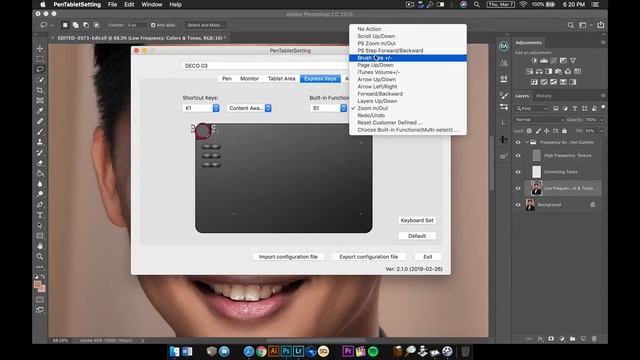Hide the Background layer
640x360 pixels.
[518, 204]
